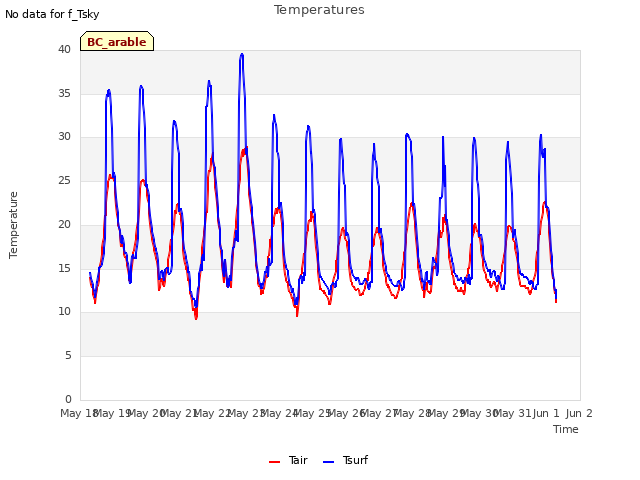Image resolution: width=640 pixels, height=480 pixels.
Task: Click the y-axis tick value 0
Action: [x=68, y=399]
